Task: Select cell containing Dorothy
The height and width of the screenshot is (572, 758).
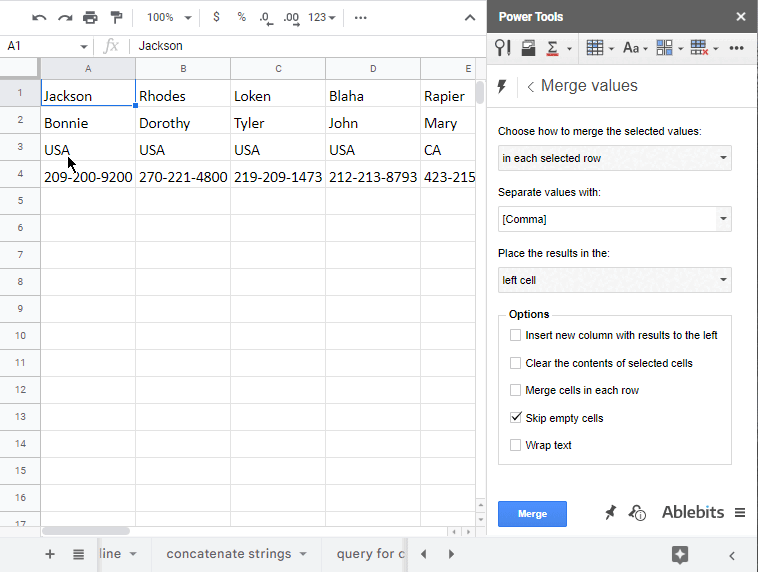Action: (183, 120)
